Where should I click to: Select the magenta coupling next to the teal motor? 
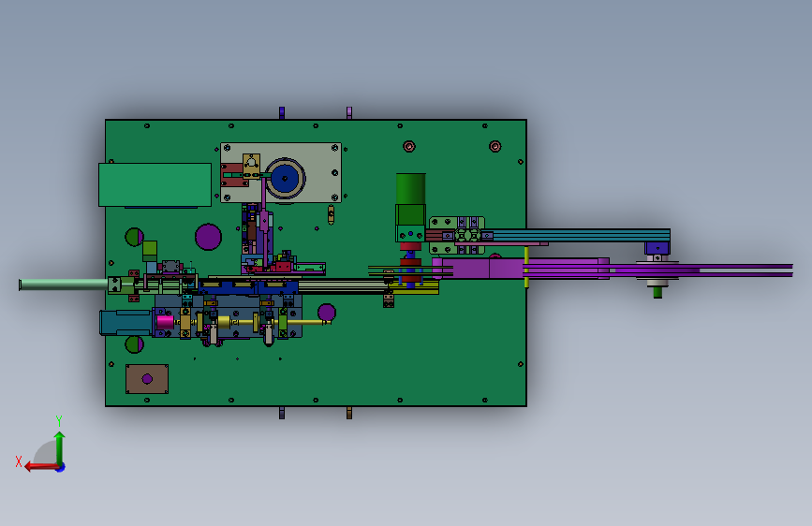pos(165,322)
